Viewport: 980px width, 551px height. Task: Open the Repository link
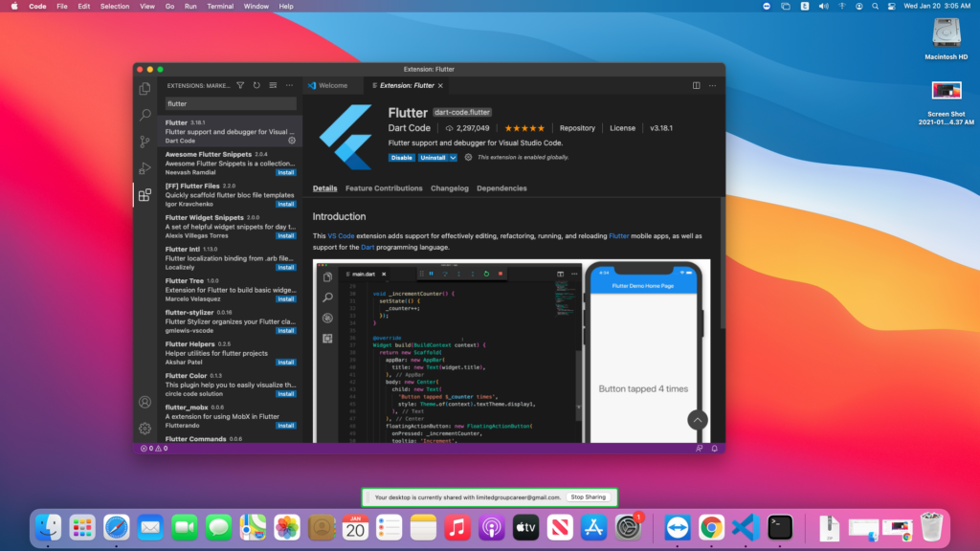577,128
